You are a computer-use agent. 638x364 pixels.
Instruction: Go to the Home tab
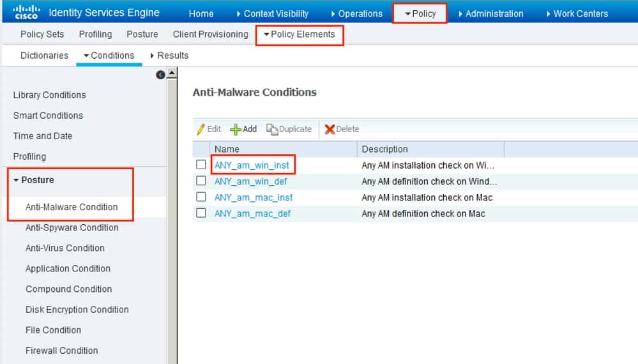click(201, 14)
